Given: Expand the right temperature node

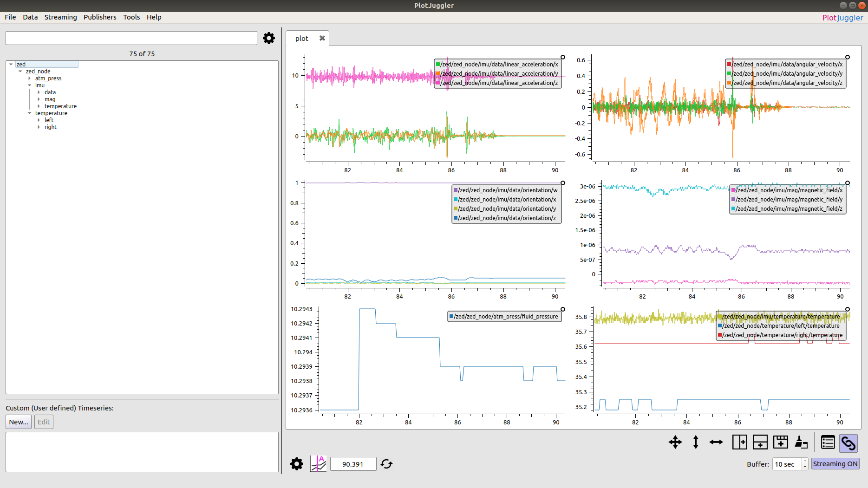Looking at the screenshot, I should click(39, 127).
